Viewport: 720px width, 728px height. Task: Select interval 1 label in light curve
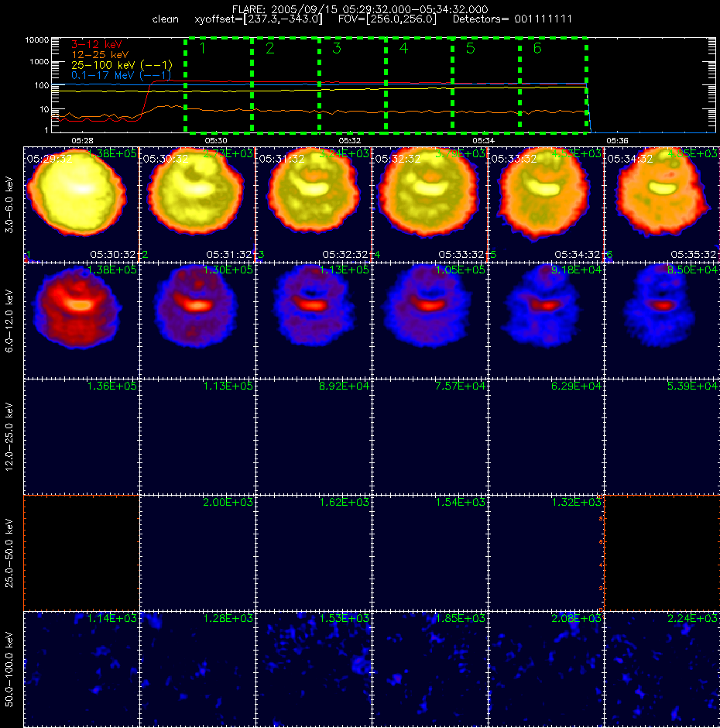point(202,48)
